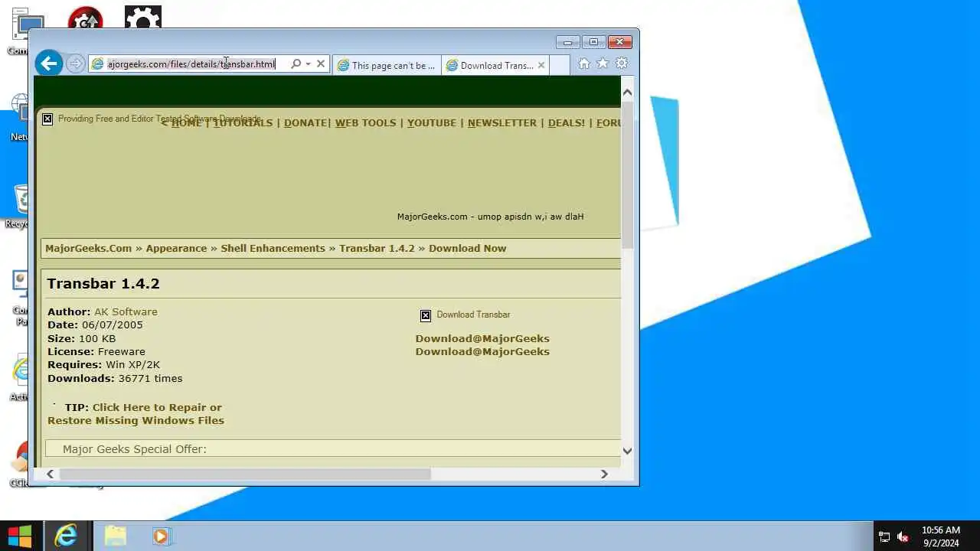Image resolution: width=980 pixels, height=551 pixels.
Task: Click the Shell Enhancements breadcrumb link
Action: [x=273, y=248]
